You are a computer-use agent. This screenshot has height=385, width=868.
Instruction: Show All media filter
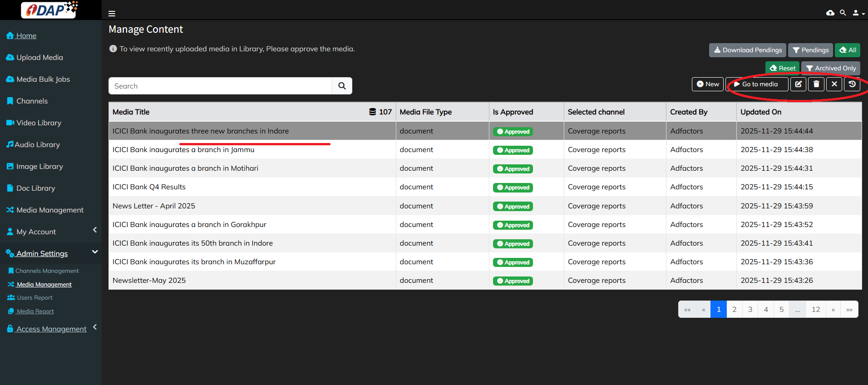pyautogui.click(x=848, y=50)
